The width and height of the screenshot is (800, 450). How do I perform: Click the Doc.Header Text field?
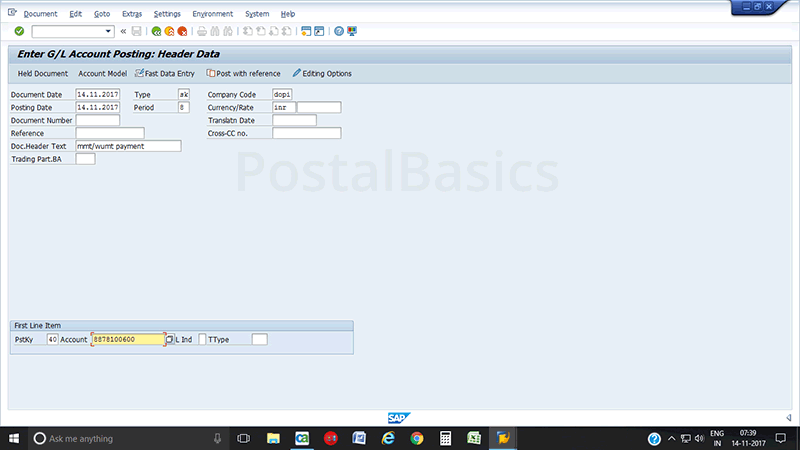pos(128,146)
